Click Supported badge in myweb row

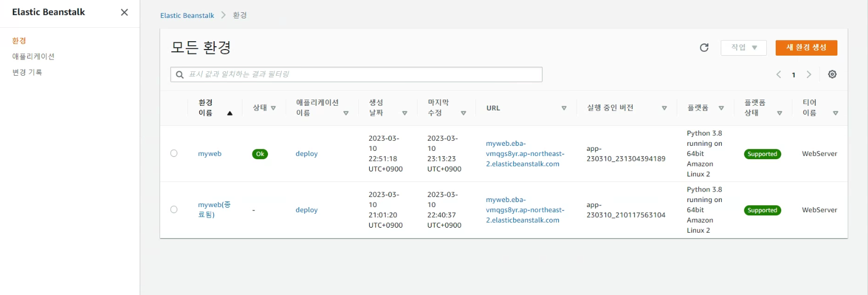tap(762, 154)
